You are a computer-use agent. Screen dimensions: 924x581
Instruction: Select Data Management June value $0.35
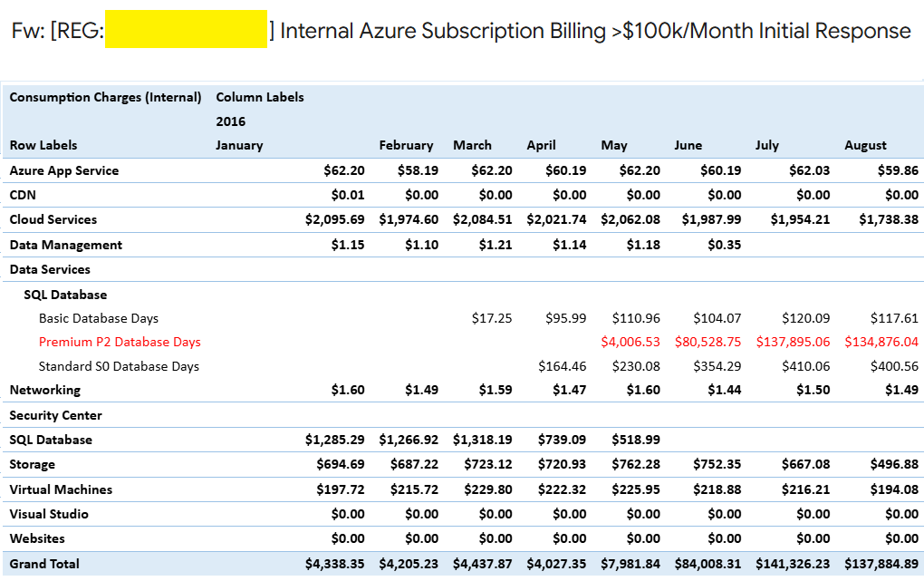click(724, 245)
